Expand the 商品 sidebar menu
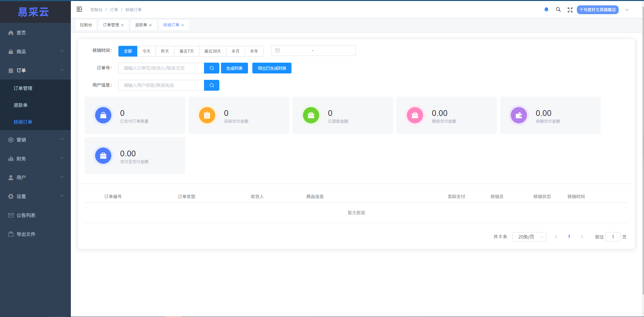Image resolution: width=644 pixels, height=317 pixels. click(x=35, y=52)
